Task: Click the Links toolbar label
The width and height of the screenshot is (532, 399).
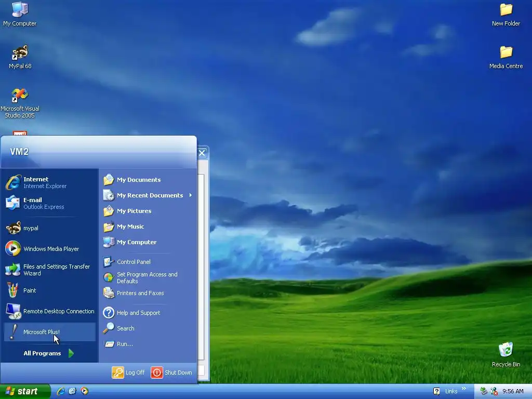Action: pos(451,391)
